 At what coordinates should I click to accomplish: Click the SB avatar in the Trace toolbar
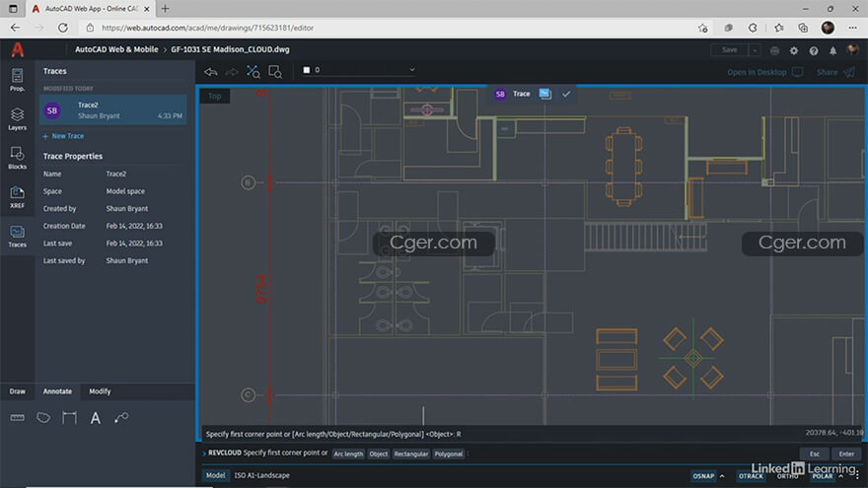tap(500, 94)
